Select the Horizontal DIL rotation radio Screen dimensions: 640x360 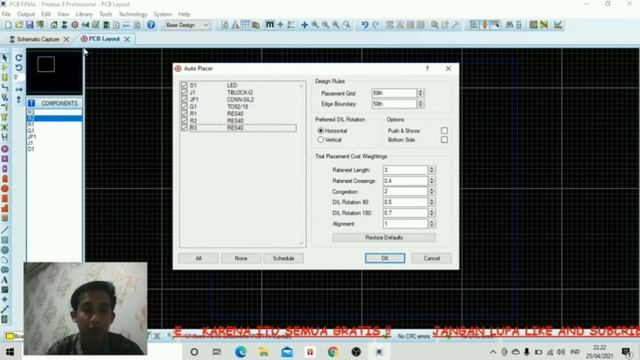pos(320,131)
